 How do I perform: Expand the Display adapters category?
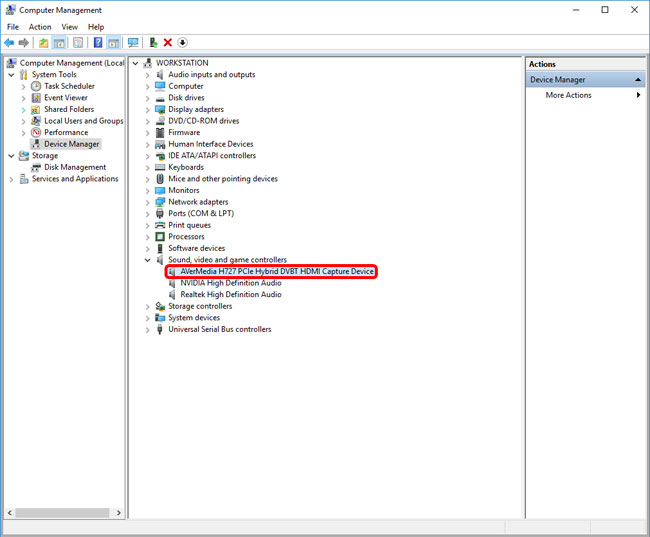pos(147,109)
